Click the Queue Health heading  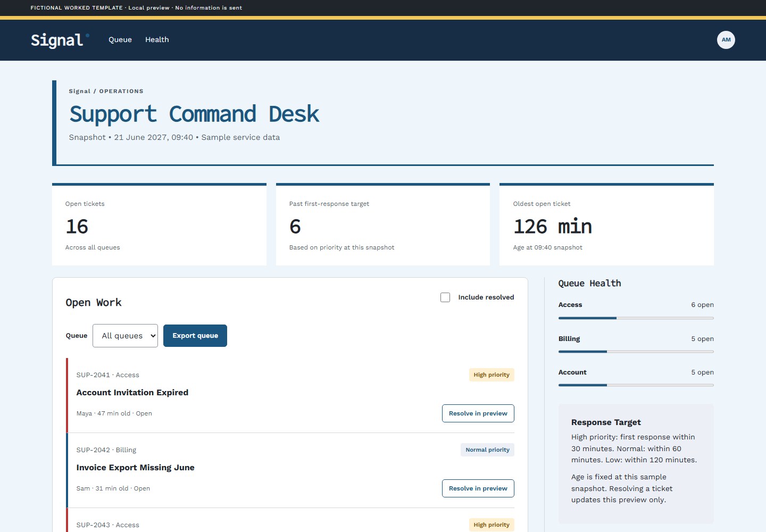pos(590,284)
